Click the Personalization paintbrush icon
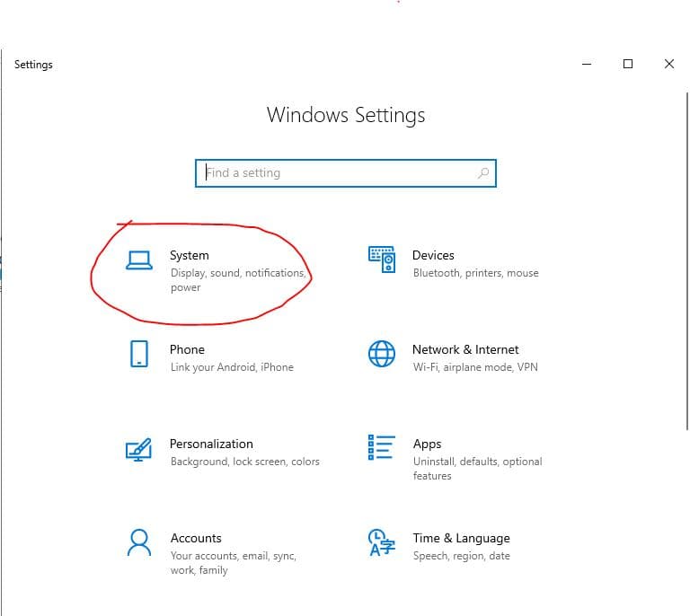 138,449
